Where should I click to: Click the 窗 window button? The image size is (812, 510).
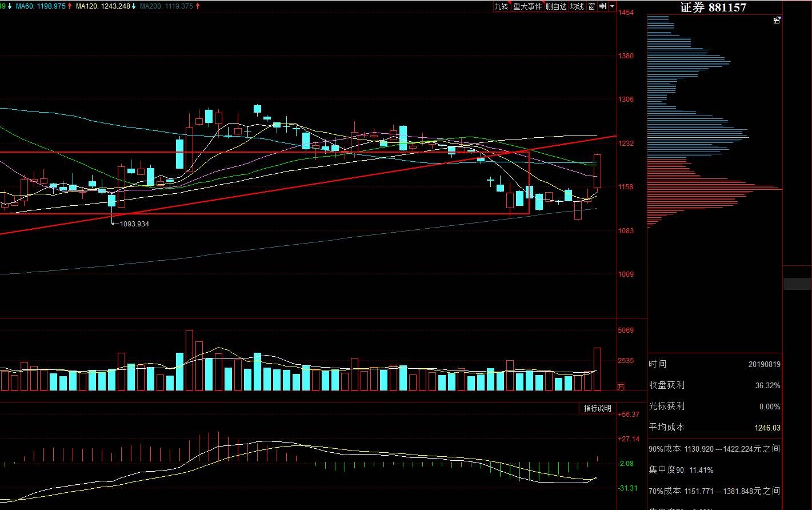(591, 6)
